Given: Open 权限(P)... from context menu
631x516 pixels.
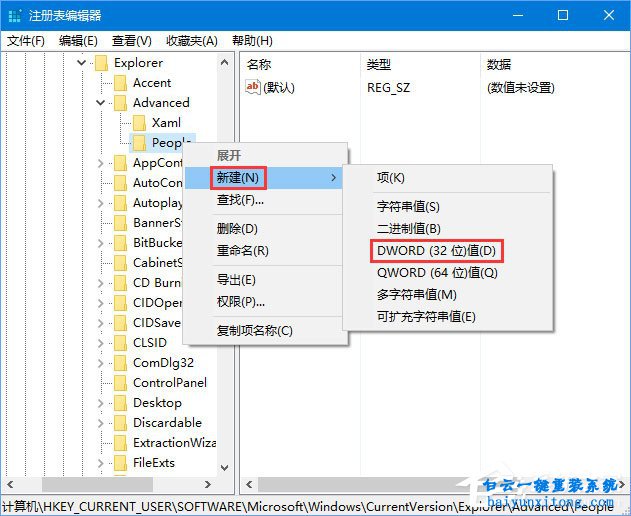Looking at the screenshot, I should [241, 301].
